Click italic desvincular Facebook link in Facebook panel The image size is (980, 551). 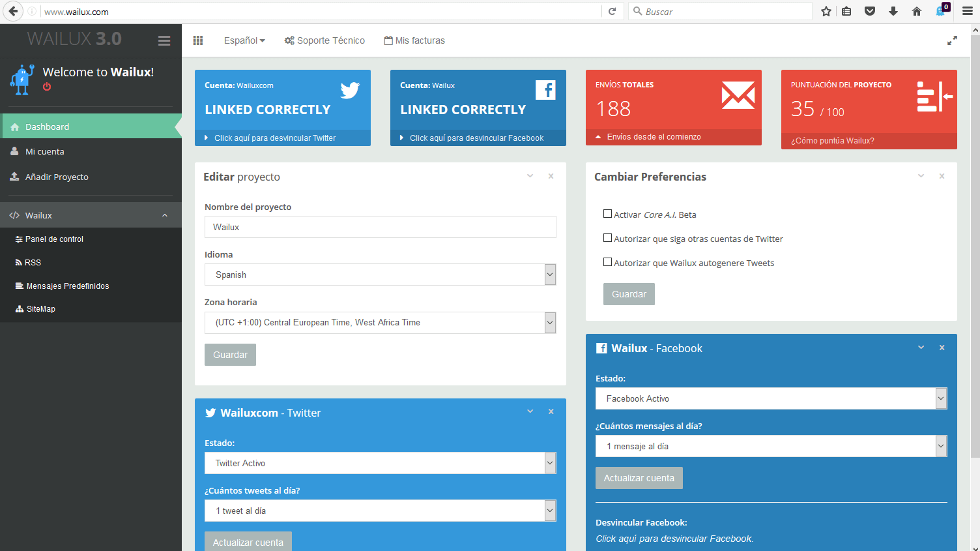[x=674, y=539]
